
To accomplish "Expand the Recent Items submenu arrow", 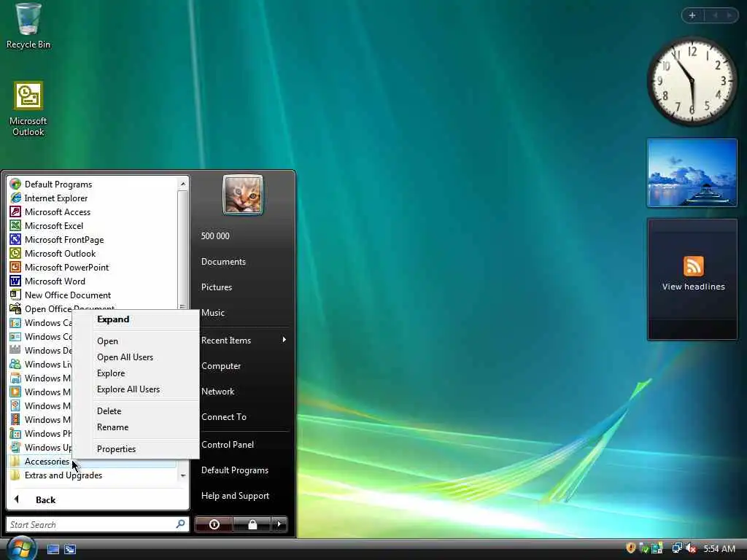I will tap(284, 340).
